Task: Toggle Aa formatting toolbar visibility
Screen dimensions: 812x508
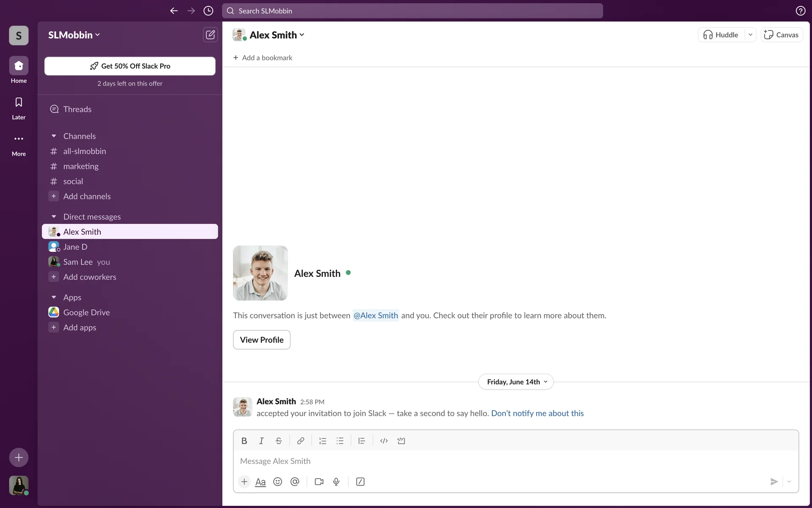Action: point(261,482)
